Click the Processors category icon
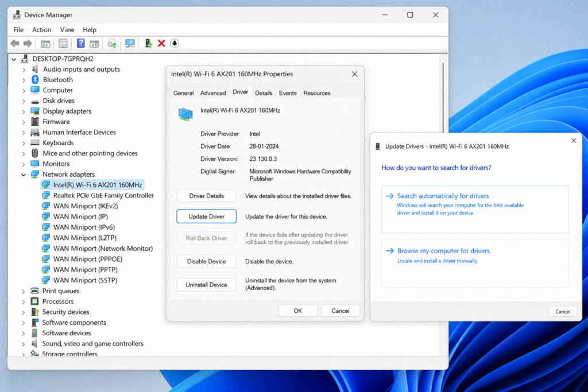588x392 pixels. pos(34,301)
